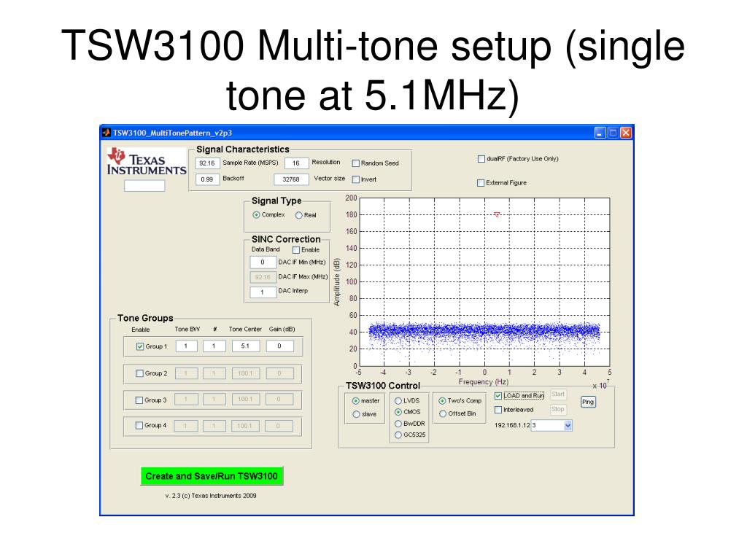Close the TSW3100_MultiTonePattern window

coord(626,133)
